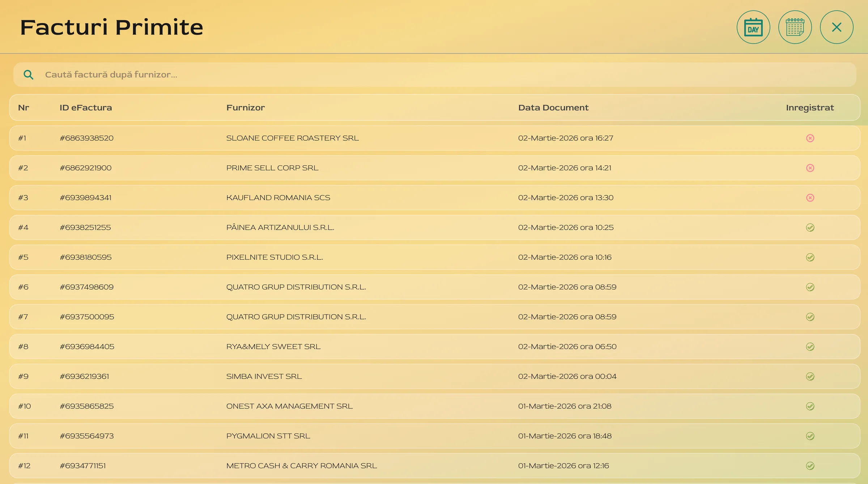Screen dimensions: 868x484
Task: Select the Onest Axa Management invoice row
Action: click(289, 406)
